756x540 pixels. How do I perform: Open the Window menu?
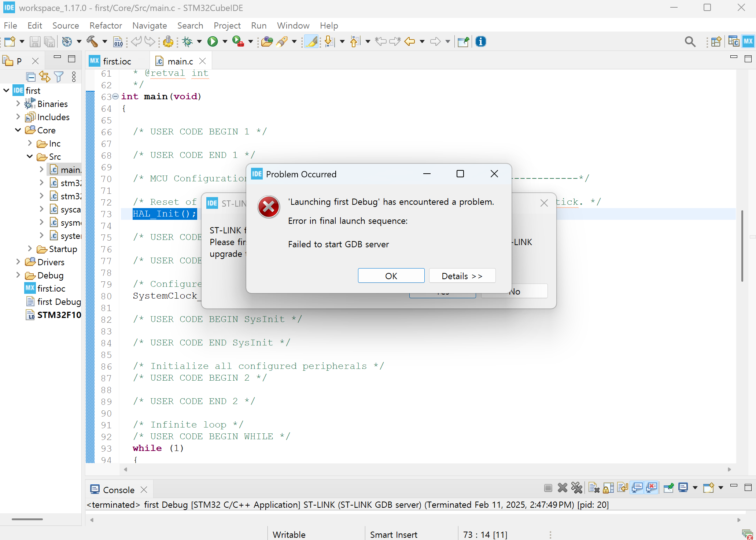click(x=293, y=25)
